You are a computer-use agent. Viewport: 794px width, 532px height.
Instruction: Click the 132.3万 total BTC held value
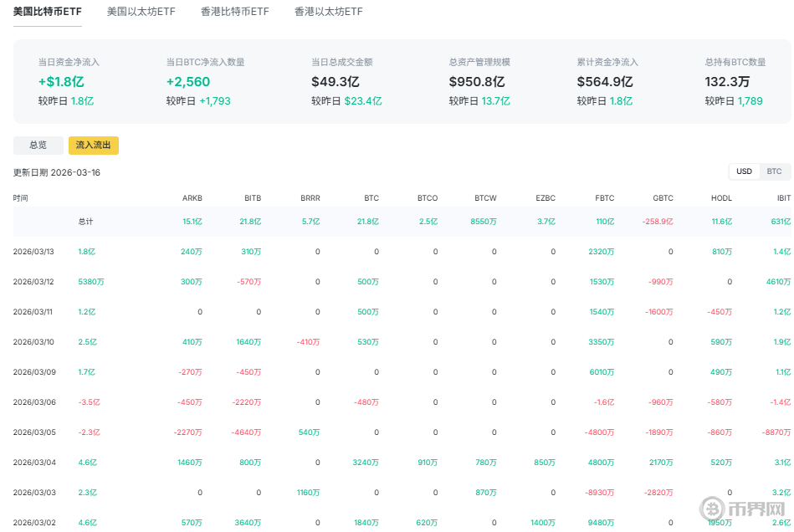tap(727, 81)
